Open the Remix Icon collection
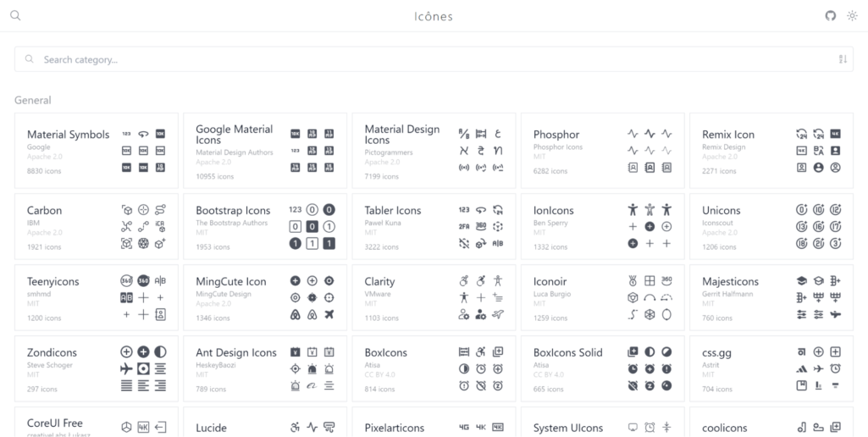The width and height of the screenshot is (868, 437). pyautogui.click(x=727, y=135)
